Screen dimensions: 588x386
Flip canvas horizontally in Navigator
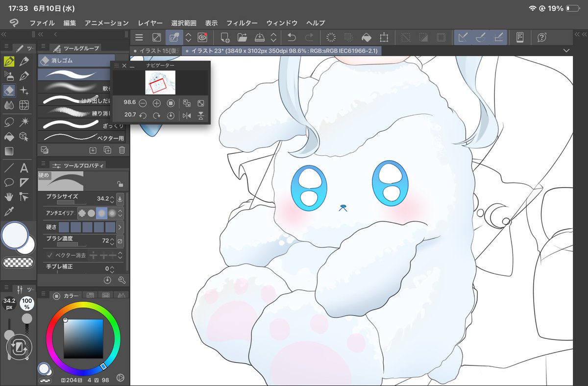[187, 116]
